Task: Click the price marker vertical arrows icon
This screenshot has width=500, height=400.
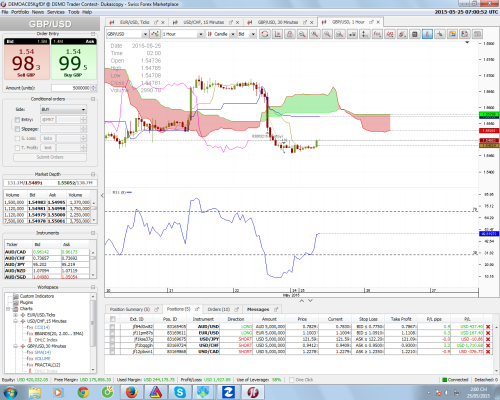Action: coord(365,34)
